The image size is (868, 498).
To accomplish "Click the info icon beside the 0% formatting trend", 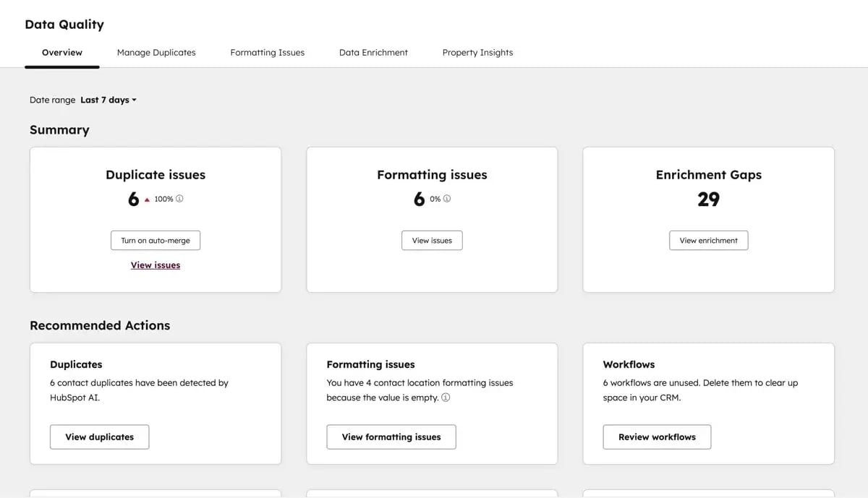I will (x=446, y=198).
